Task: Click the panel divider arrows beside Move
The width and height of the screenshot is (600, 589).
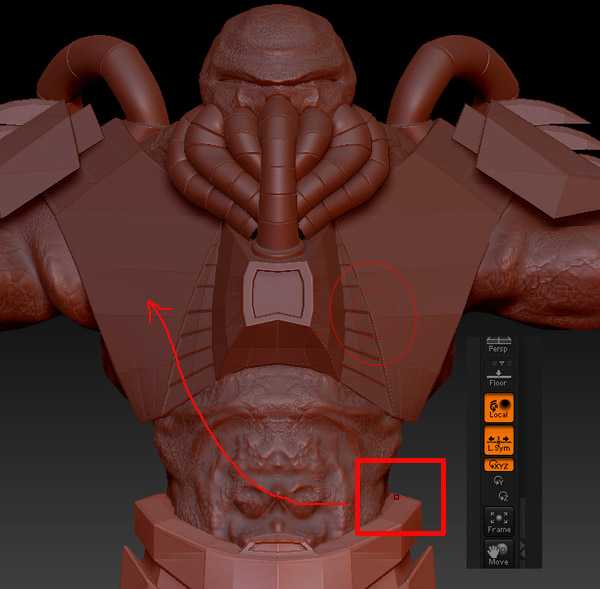Action: [523, 550]
